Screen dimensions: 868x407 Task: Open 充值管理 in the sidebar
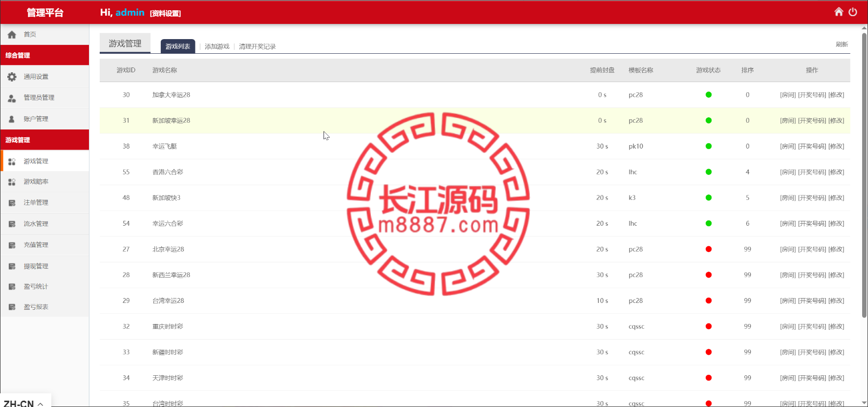pyautogui.click(x=44, y=245)
